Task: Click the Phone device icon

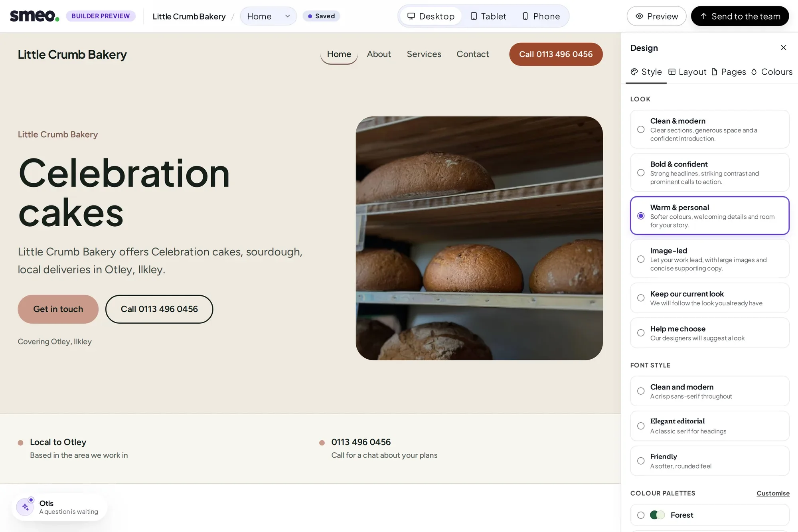Action: [x=525, y=16]
